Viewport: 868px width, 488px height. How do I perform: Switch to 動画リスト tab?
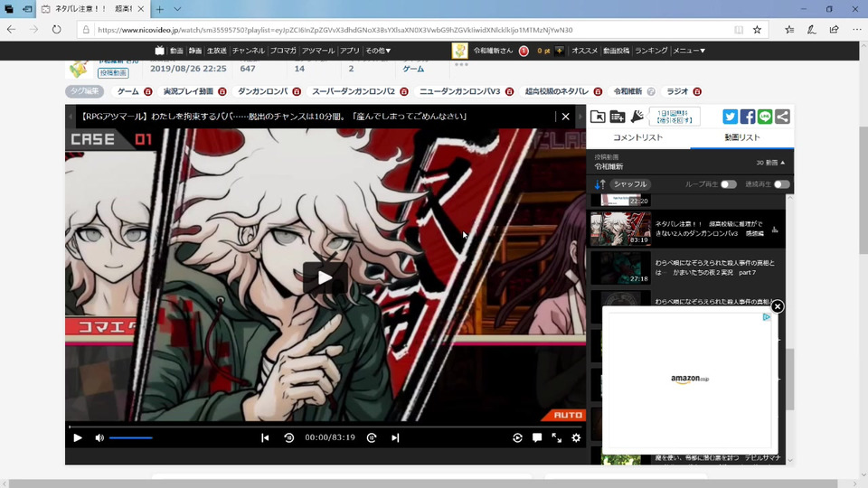coord(741,137)
